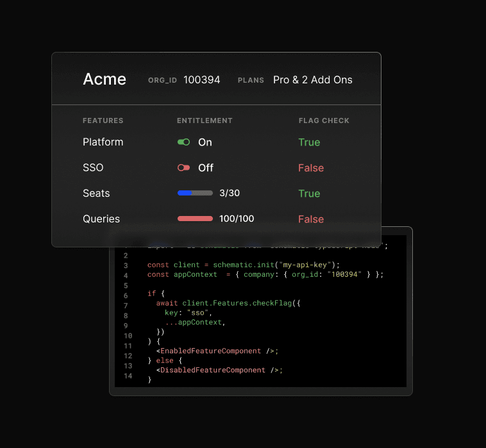Image resolution: width=486 pixels, height=448 pixels.
Task: Click the False flag check for SSO
Action: point(311,168)
